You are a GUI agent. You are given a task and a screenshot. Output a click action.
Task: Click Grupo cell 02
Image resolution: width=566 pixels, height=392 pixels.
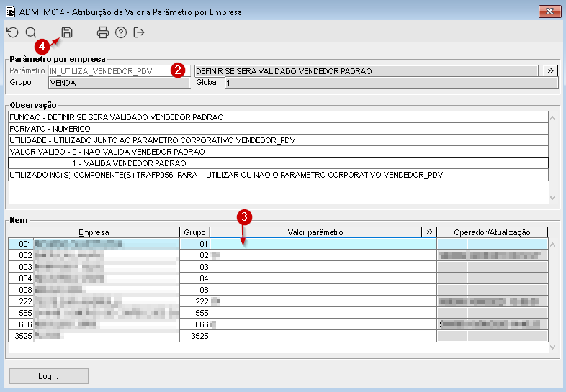[x=194, y=255]
